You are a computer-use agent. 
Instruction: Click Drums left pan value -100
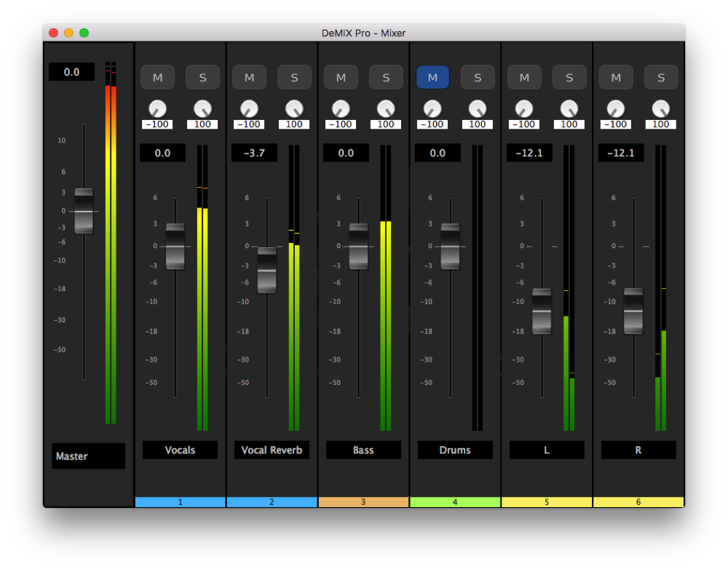[x=432, y=124]
